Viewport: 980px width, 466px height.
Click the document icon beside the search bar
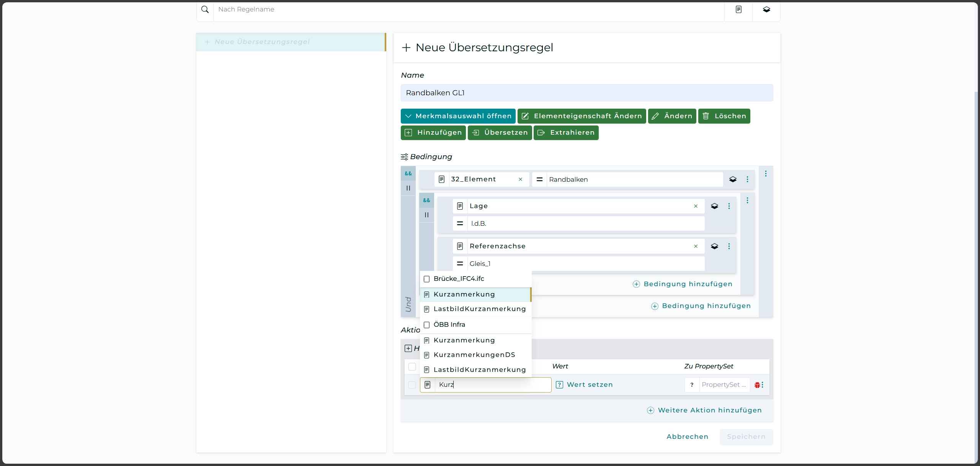coord(738,10)
